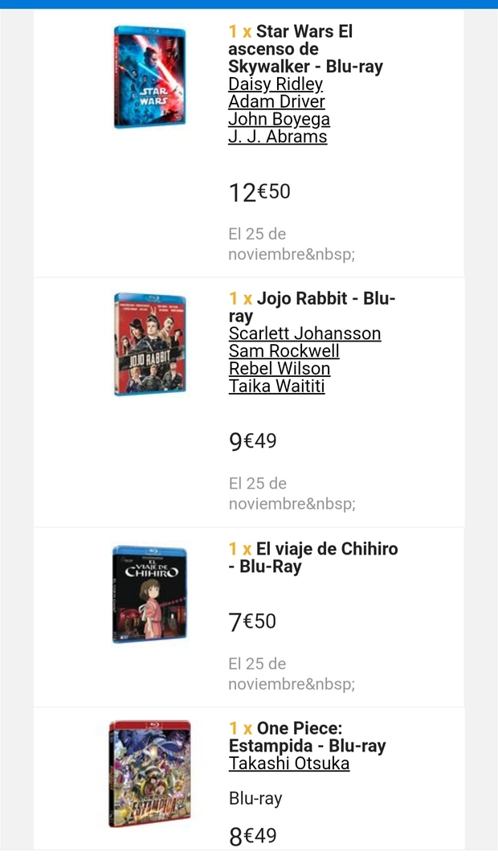Open El viaje de Chihiro cover image
The width and height of the screenshot is (498, 868).
150,594
